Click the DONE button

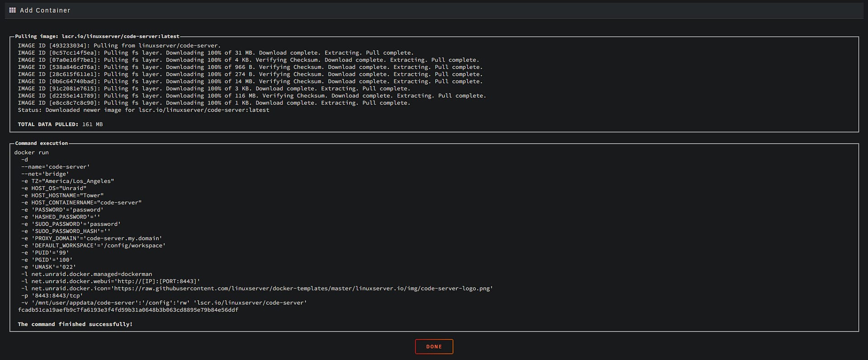pos(434,346)
